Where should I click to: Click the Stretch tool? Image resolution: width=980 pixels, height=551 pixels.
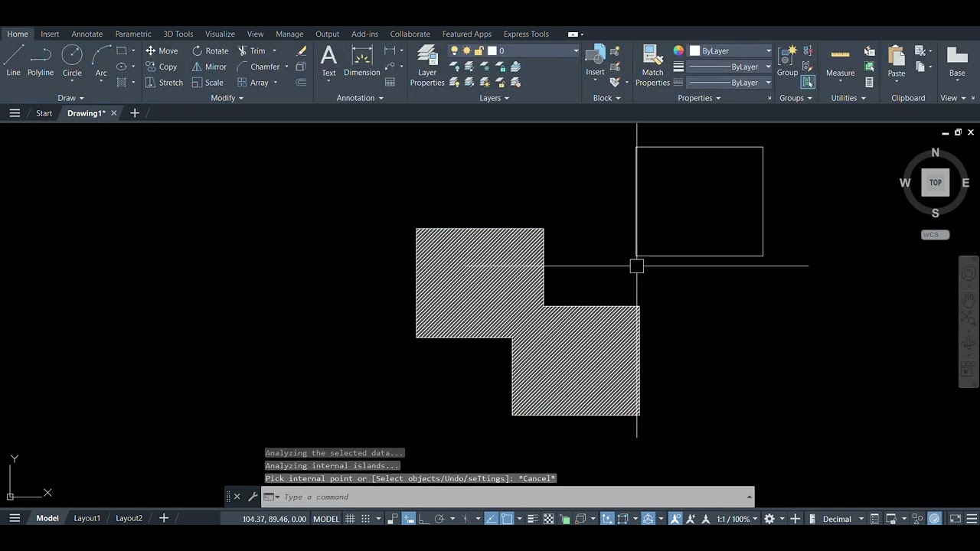point(165,83)
